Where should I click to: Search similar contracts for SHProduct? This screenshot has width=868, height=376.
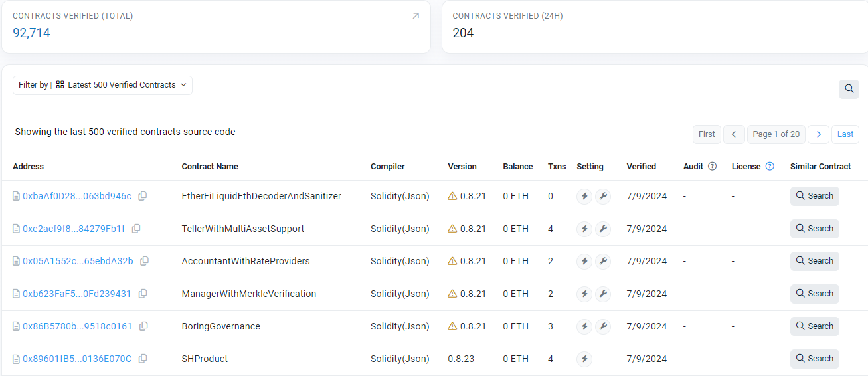point(815,359)
